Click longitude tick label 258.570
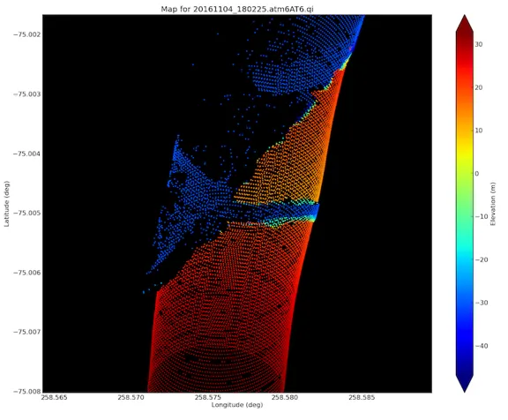 coord(131,398)
